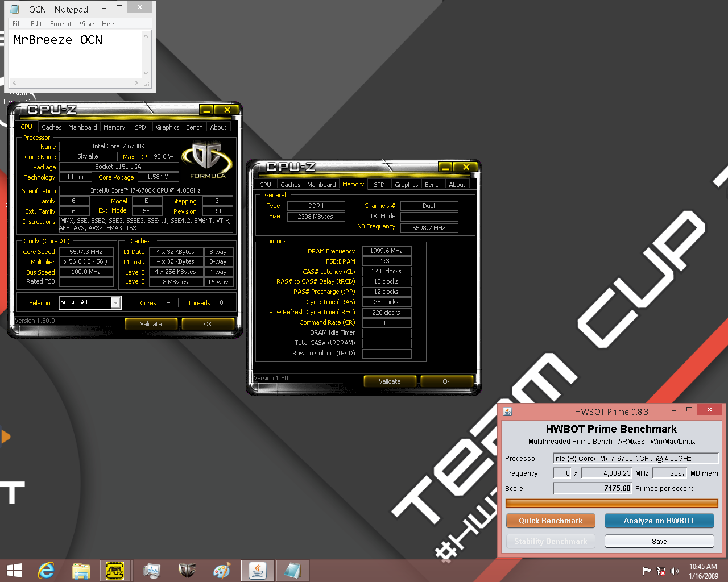Click the Notepad horizontal scrollbar right arrow
Image resolution: width=728 pixels, height=582 pixels.
[136, 83]
